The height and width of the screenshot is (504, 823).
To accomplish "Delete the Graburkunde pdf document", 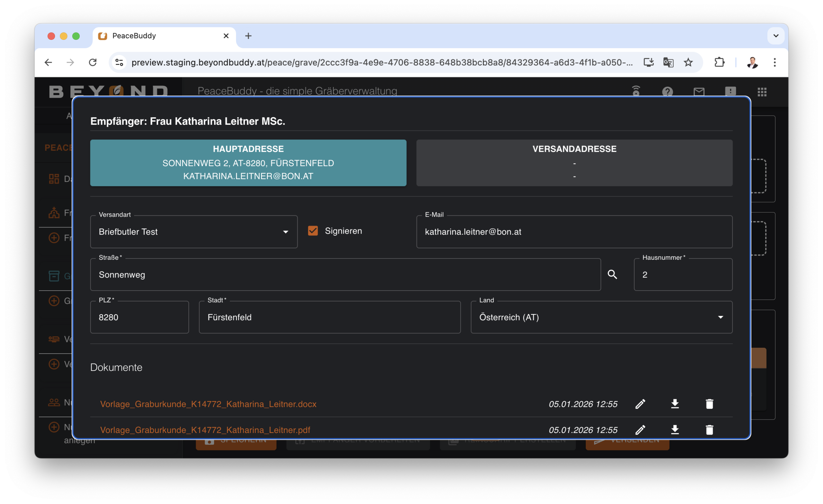I will click(x=710, y=429).
